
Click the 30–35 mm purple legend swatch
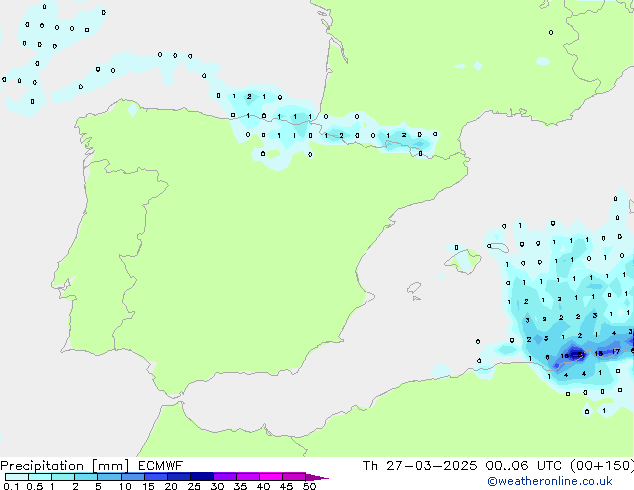(x=224, y=477)
